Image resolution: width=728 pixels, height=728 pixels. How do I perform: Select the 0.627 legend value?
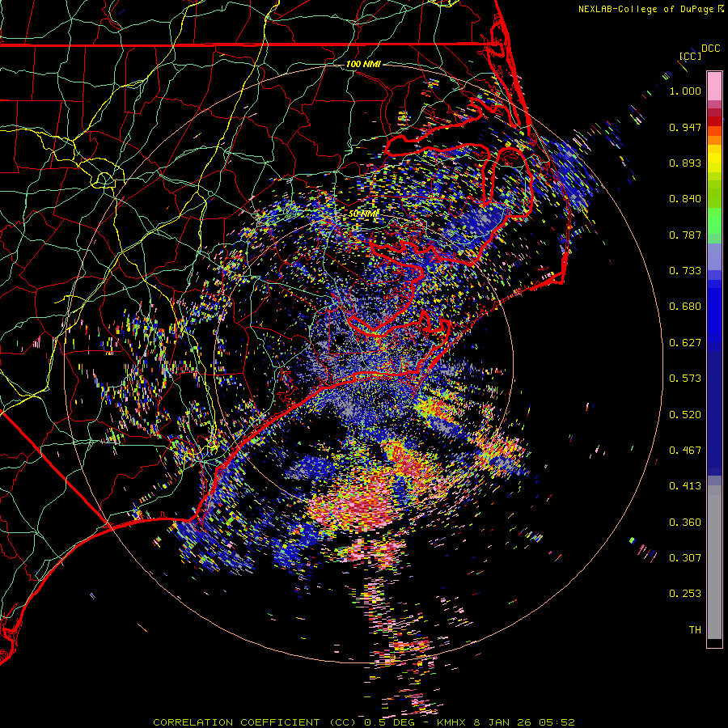point(685,343)
